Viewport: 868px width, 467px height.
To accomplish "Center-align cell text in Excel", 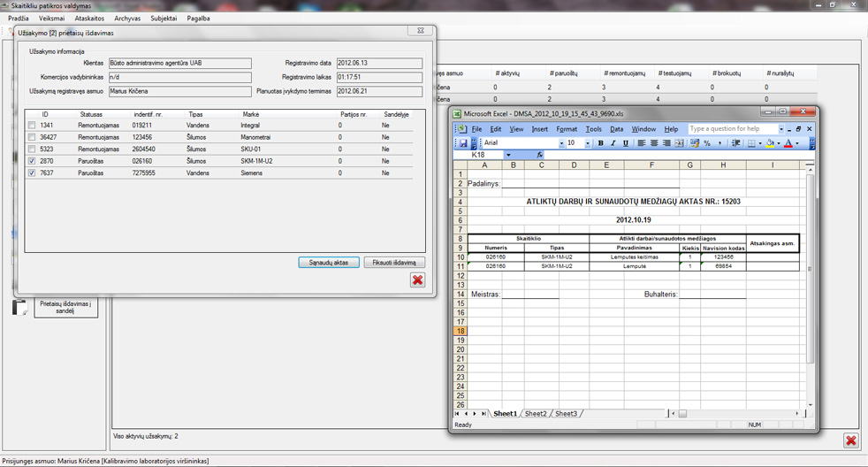I will pos(654,143).
